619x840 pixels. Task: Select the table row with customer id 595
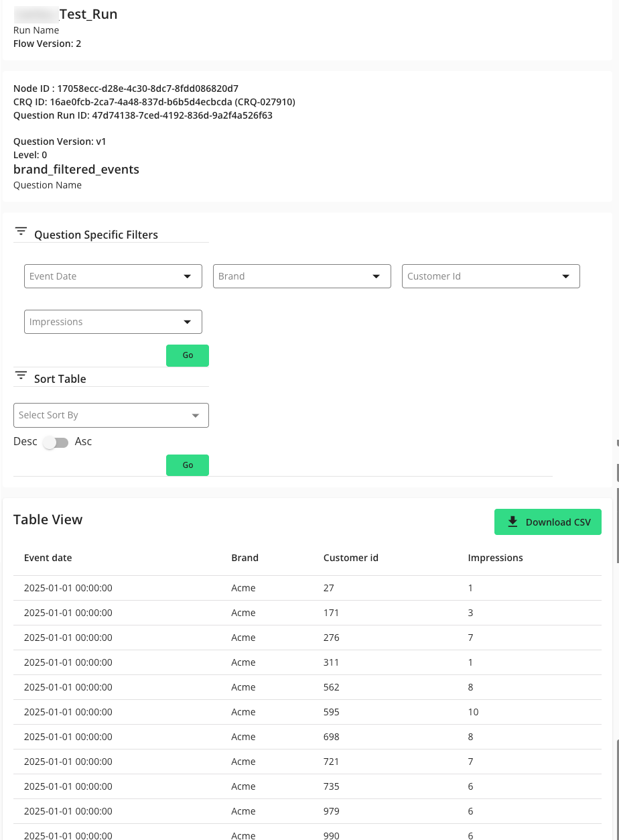tap(307, 712)
